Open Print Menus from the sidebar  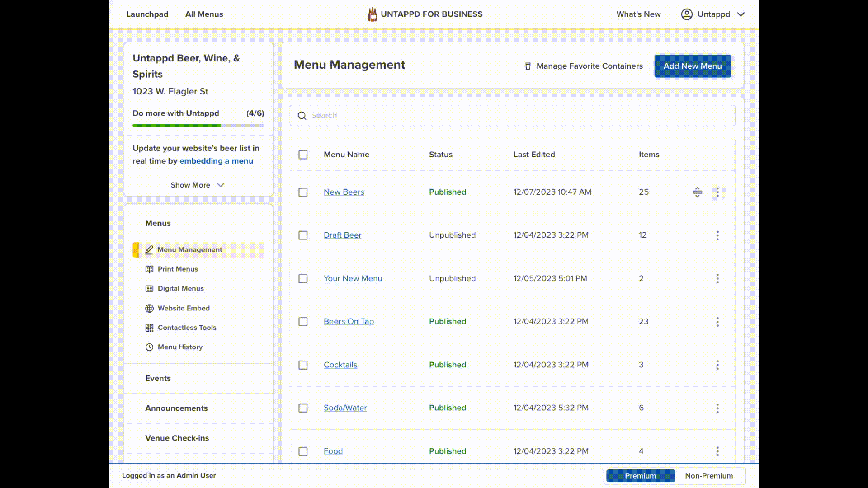tap(149, 269)
